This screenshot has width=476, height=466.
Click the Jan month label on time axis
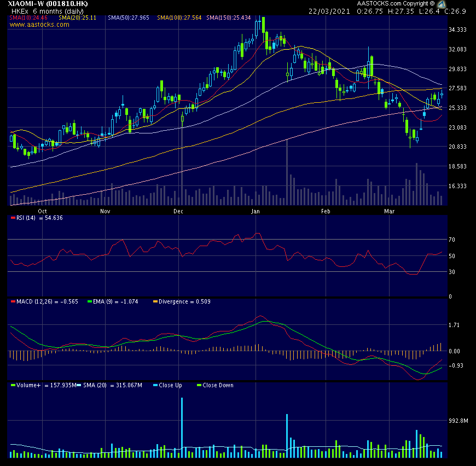click(x=256, y=211)
